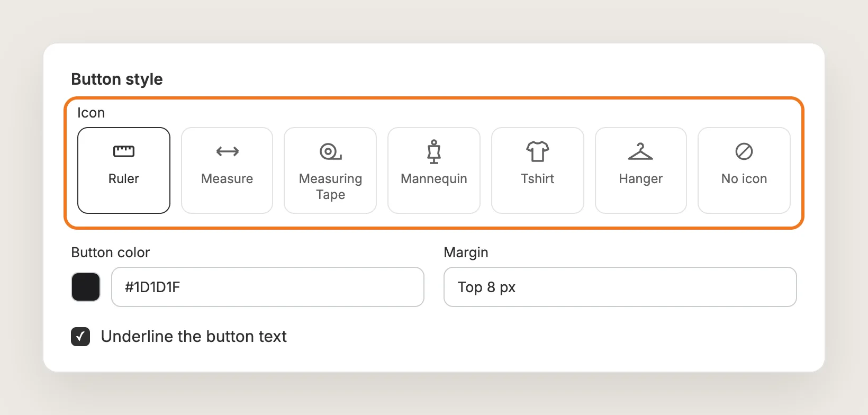868x415 pixels.
Task: Click the #1D1D1F hex color field
Action: pos(268,287)
